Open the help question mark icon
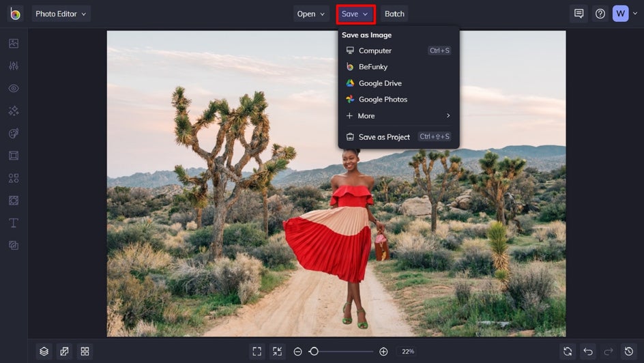644x363 pixels. point(600,14)
